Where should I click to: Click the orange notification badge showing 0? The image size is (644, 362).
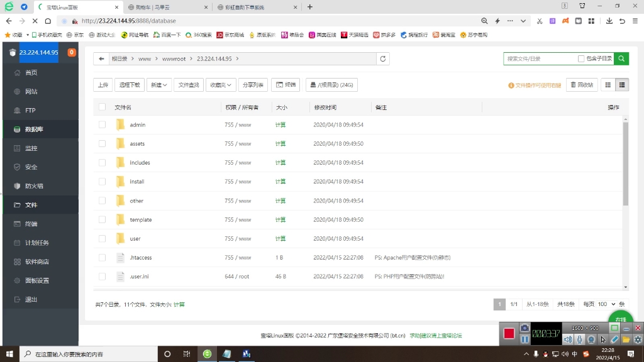click(x=72, y=52)
